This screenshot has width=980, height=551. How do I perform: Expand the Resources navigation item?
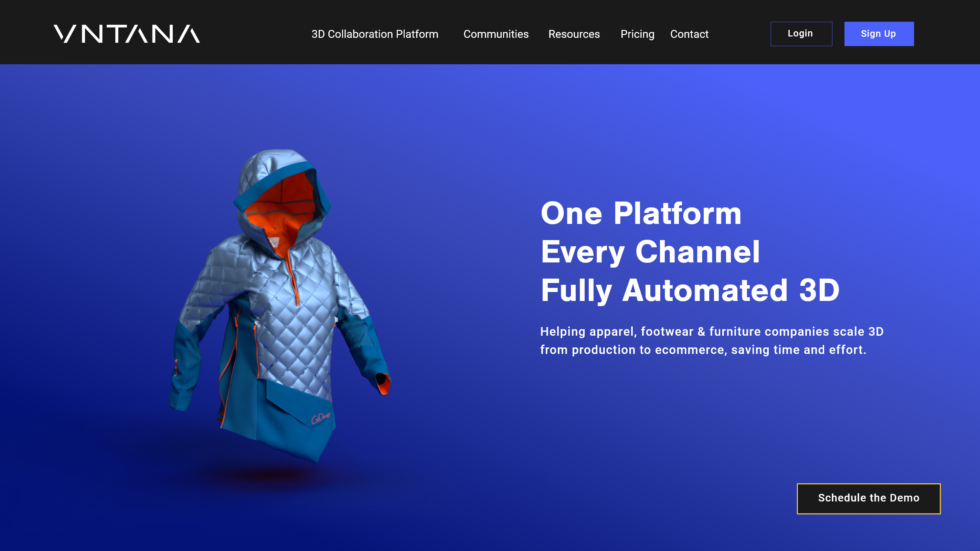pos(574,34)
